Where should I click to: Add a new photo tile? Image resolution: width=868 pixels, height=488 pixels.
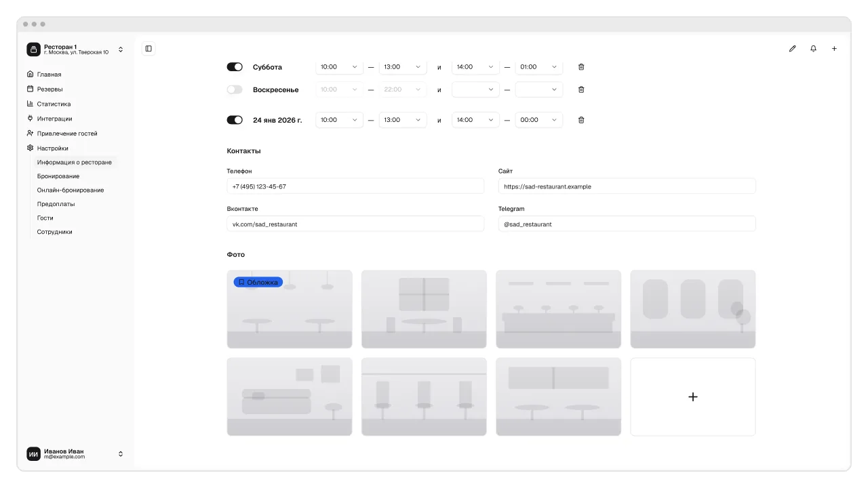693,397
